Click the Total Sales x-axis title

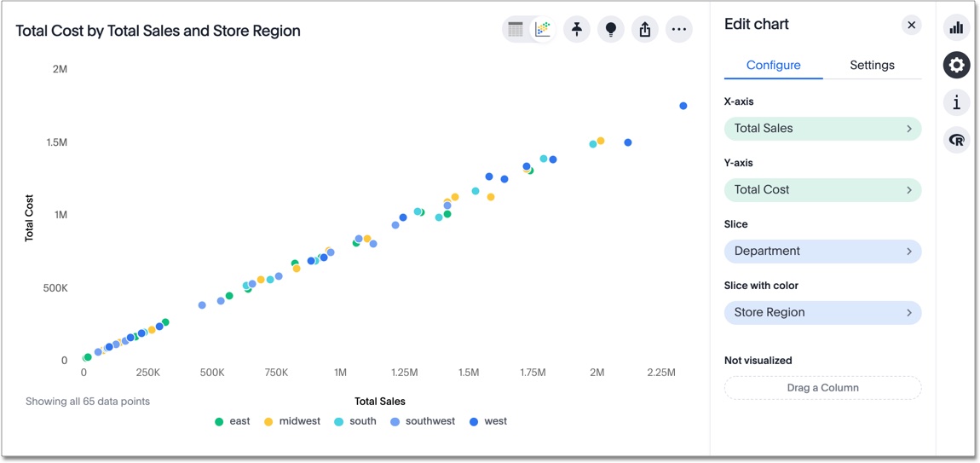[x=380, y=401]
